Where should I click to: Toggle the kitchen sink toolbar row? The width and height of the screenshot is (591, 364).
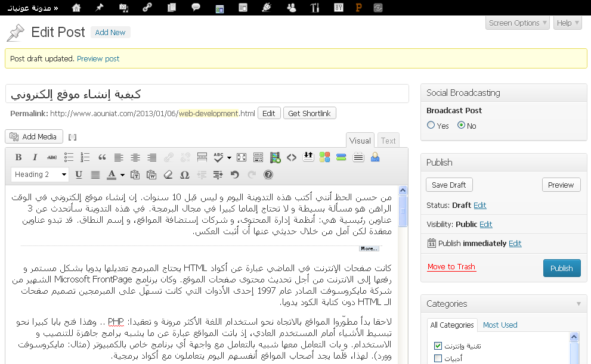[x=258, y=157]
